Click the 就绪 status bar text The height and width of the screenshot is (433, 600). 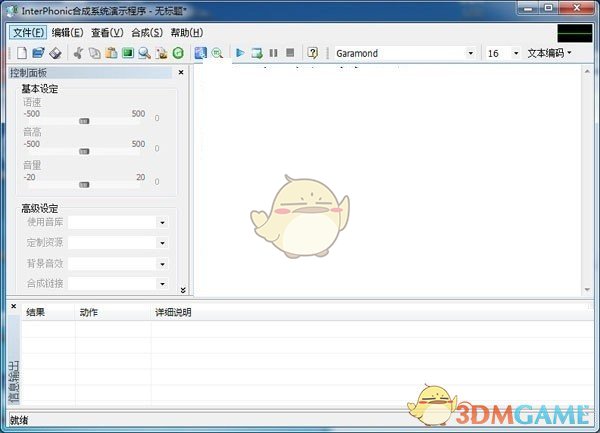pos(19,420)
